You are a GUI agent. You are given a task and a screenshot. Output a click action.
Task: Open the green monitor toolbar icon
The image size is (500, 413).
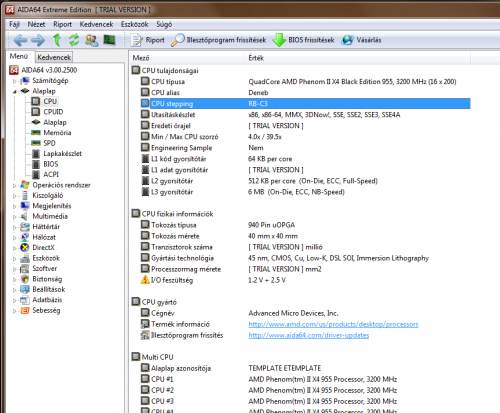(109, 40)
